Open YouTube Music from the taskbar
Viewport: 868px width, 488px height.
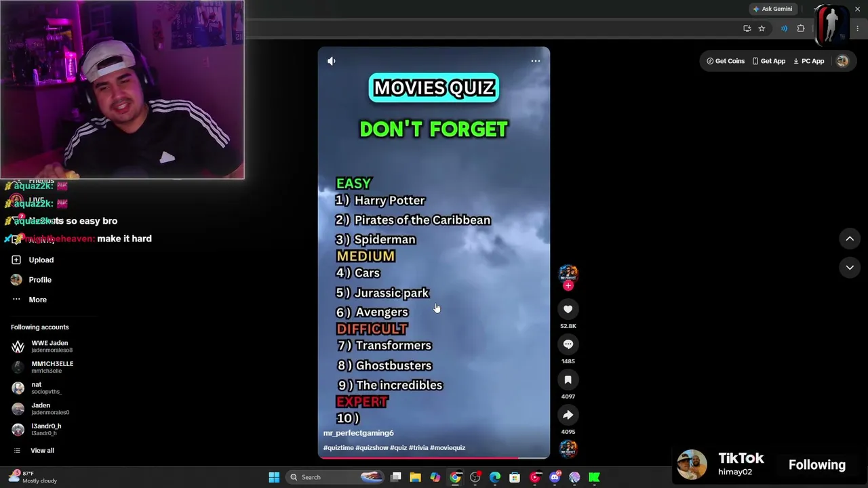point(535,477)
